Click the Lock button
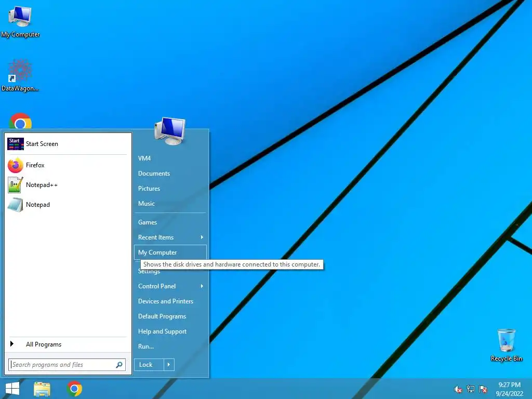Viewport: 532px width, 399px height. (149, 365)
